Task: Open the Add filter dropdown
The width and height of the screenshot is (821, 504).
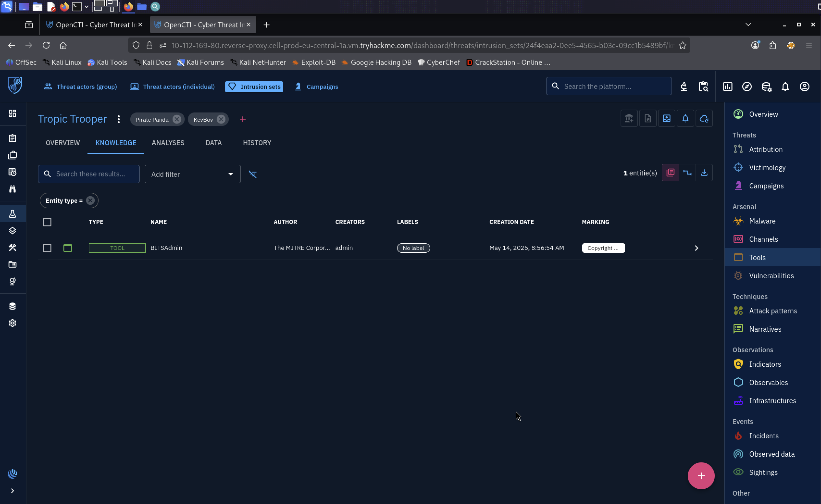Action: click(x=193, y=174)
